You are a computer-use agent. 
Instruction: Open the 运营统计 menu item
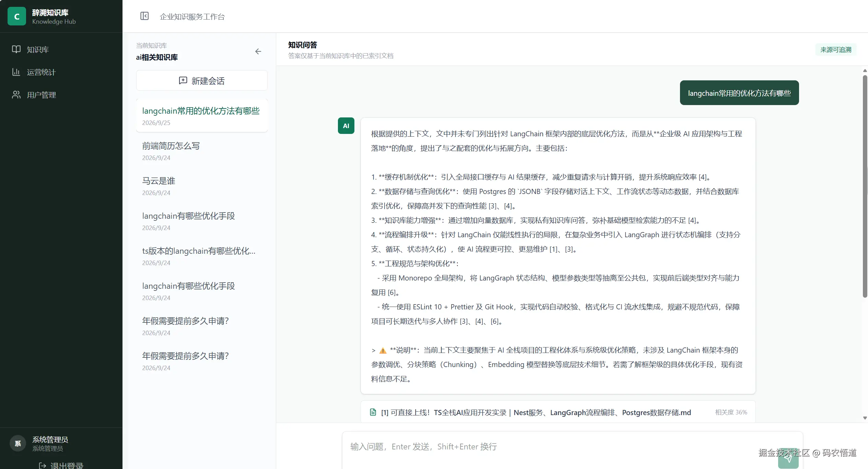click(61, 72)
